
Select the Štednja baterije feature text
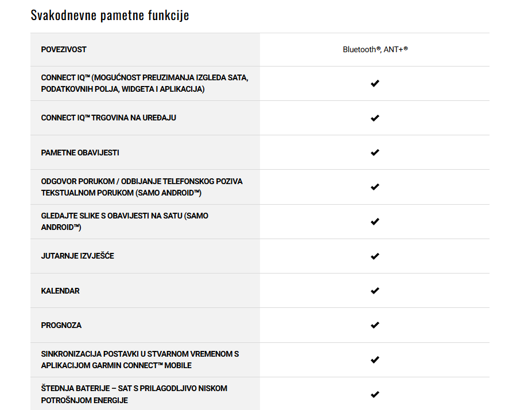(134, 395)
